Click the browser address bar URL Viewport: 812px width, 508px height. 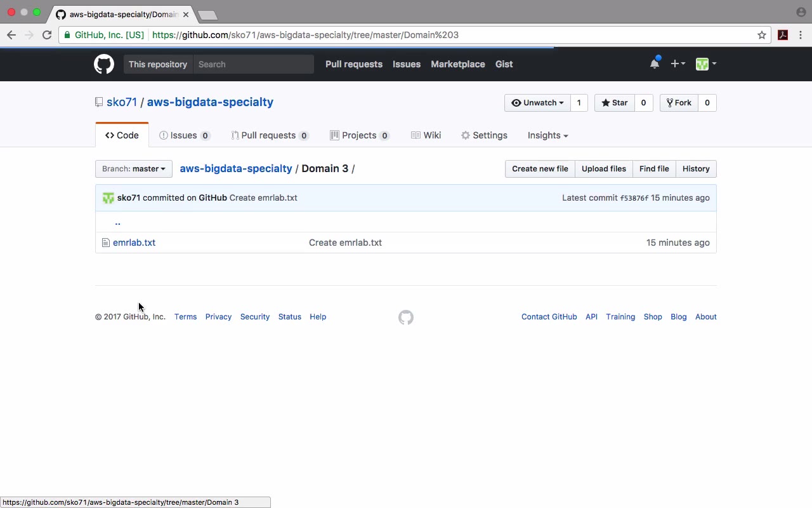click(x=305, y=35)
